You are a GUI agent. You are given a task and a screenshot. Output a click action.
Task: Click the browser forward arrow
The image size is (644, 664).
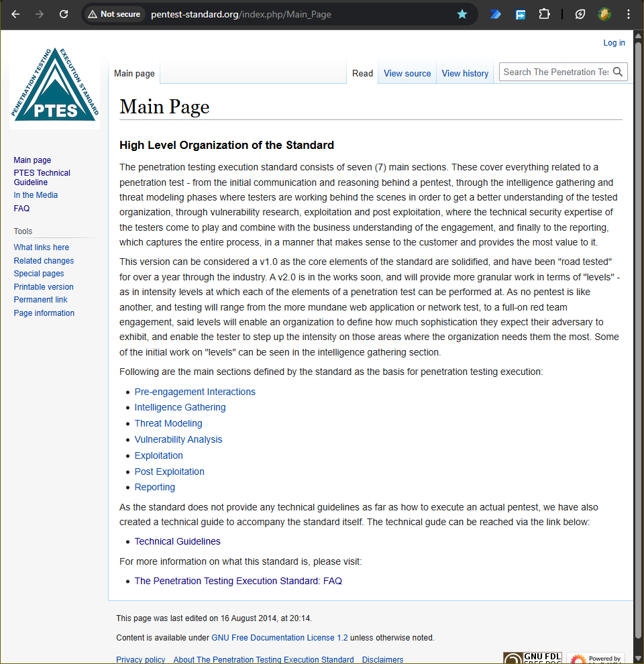coord(40,14)
